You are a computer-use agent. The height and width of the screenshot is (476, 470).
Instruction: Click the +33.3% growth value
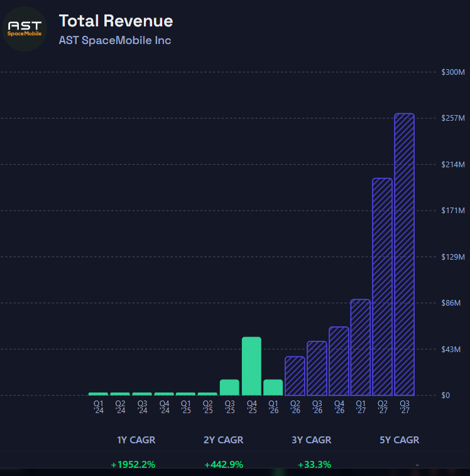tap(314, 465)
